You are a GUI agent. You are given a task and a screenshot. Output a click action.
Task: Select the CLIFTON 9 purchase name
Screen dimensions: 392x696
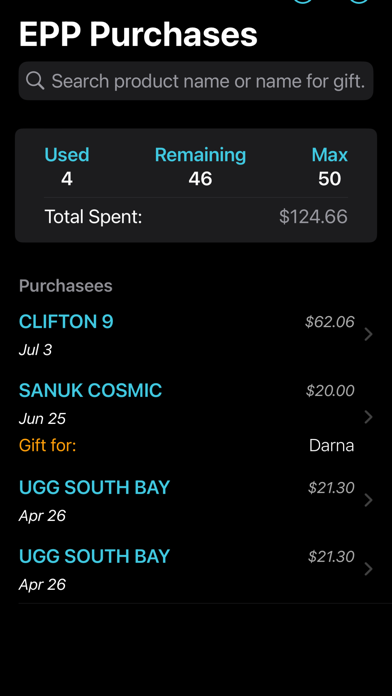pyautogui.click(x=66, y=321)
